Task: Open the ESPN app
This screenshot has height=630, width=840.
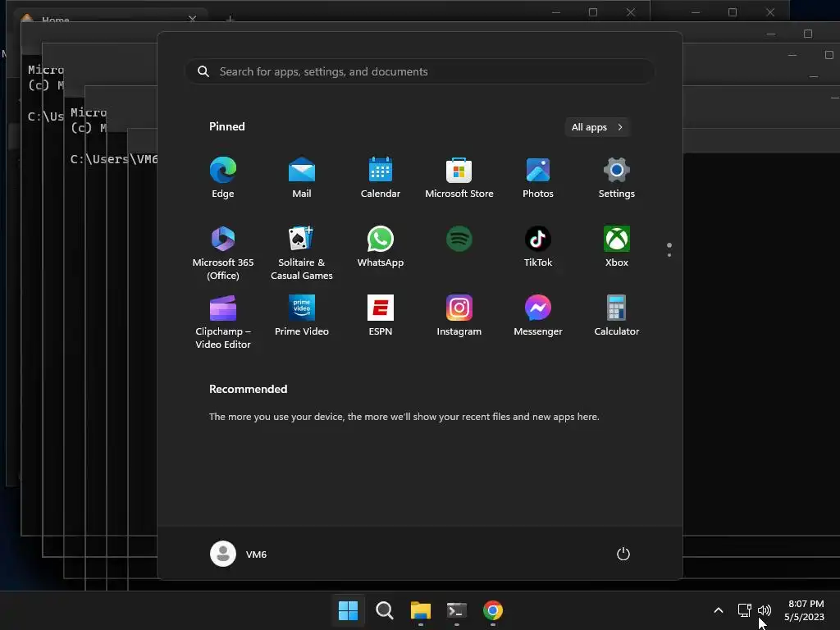Action: coord(381,316)
